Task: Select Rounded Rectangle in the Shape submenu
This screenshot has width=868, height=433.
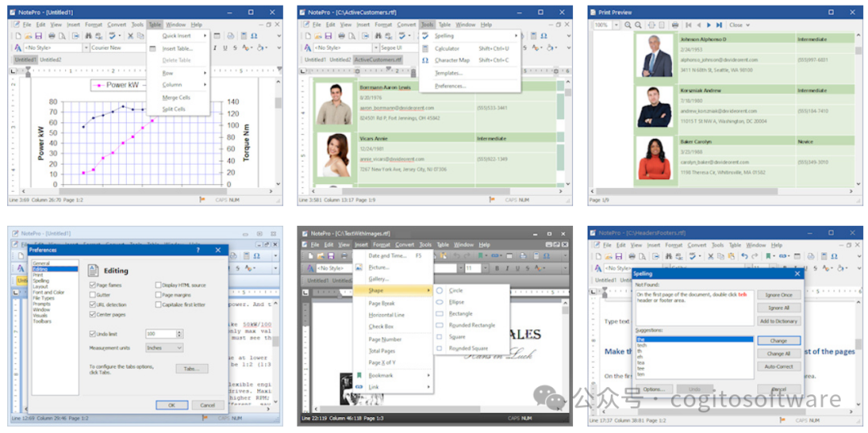Action: [472, 325]
